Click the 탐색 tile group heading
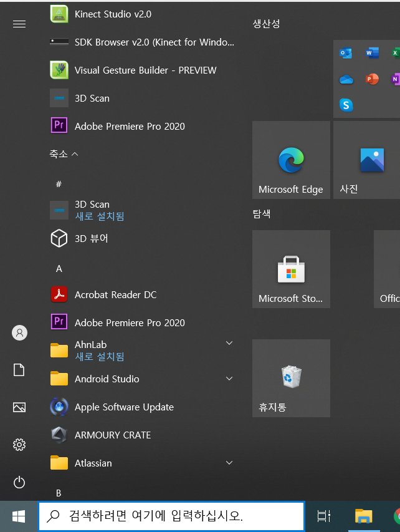Image resolution: width=400 pixels, height=532 pixels. coord(261,214)
